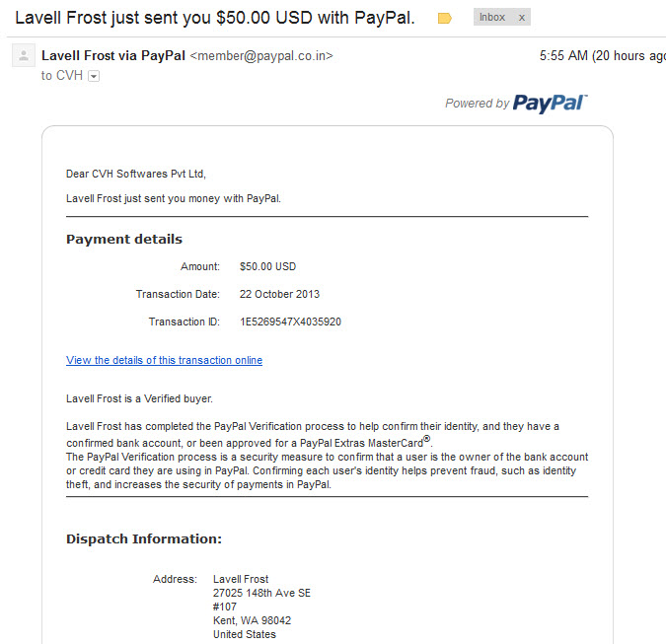666x644 pixels.
Task: Click the PayPal logo in the header
Action: coord(550,104)
